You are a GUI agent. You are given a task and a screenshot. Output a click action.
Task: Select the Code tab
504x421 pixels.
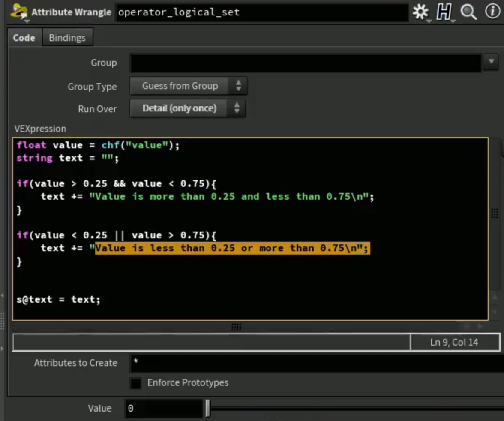[24, 38]
